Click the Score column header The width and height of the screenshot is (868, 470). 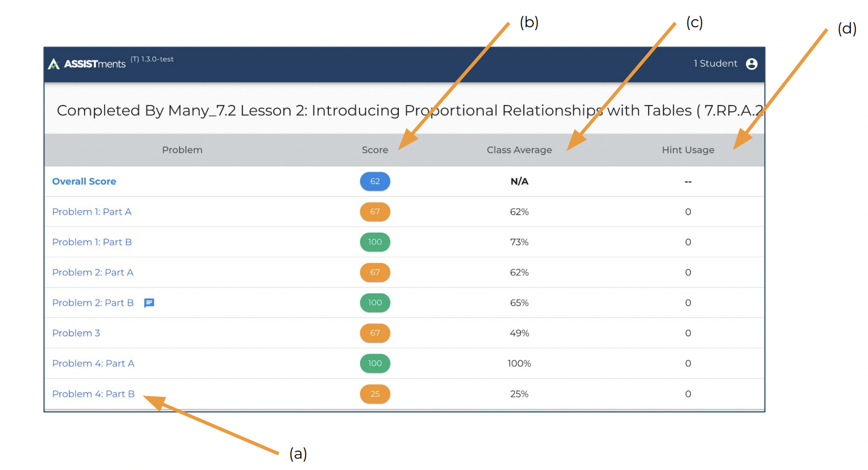[x=375, y=150]
